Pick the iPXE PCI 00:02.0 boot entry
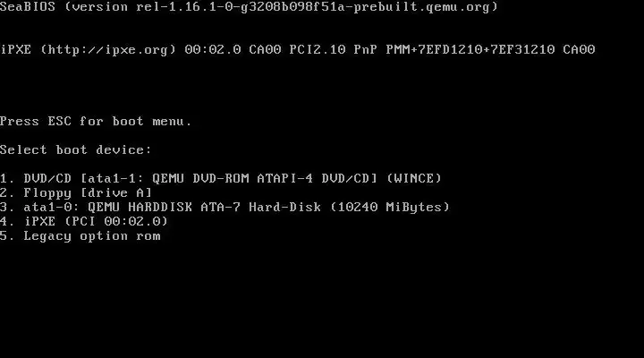The height and width of the screenshot is (358, 644). [x=84, y=222]
